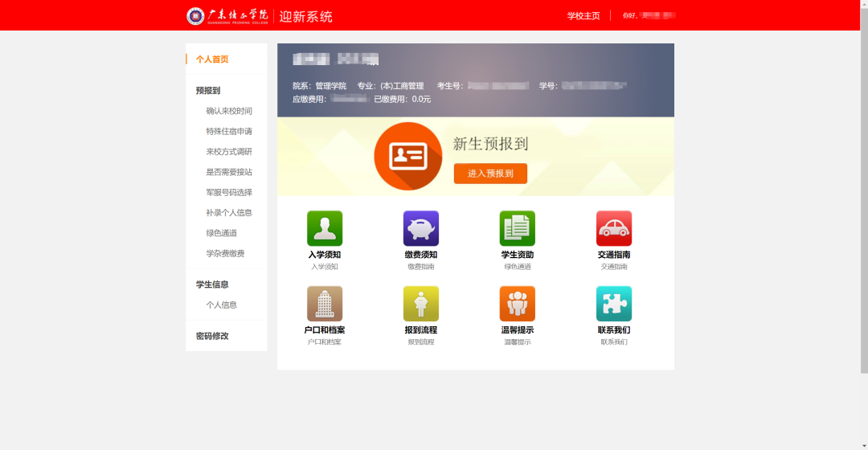Viewport: 868px width, 450px height.
Task: Open 军服号码选择 in sidebar
Action: pyautogui.click(x=229, y=192)
